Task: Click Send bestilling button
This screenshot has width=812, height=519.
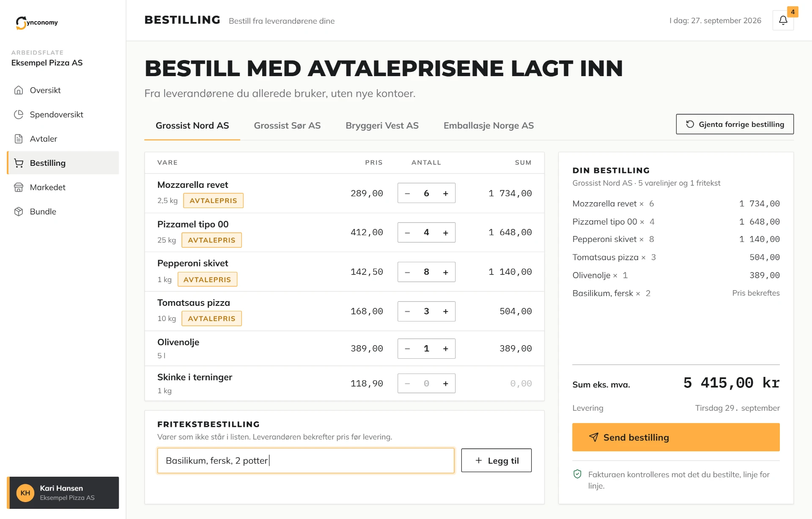Action: coord(676,437)
